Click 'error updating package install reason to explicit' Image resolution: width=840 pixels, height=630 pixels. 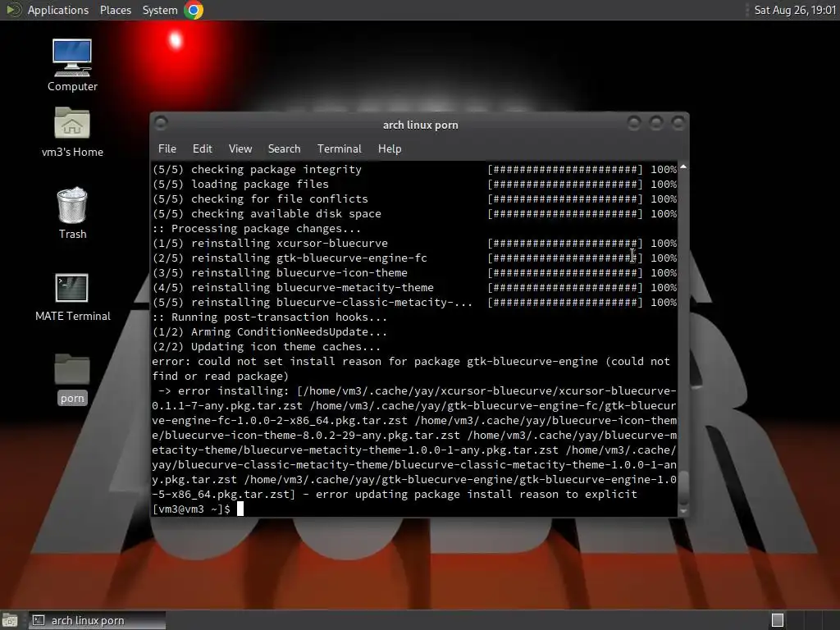[x=477, y=495]
